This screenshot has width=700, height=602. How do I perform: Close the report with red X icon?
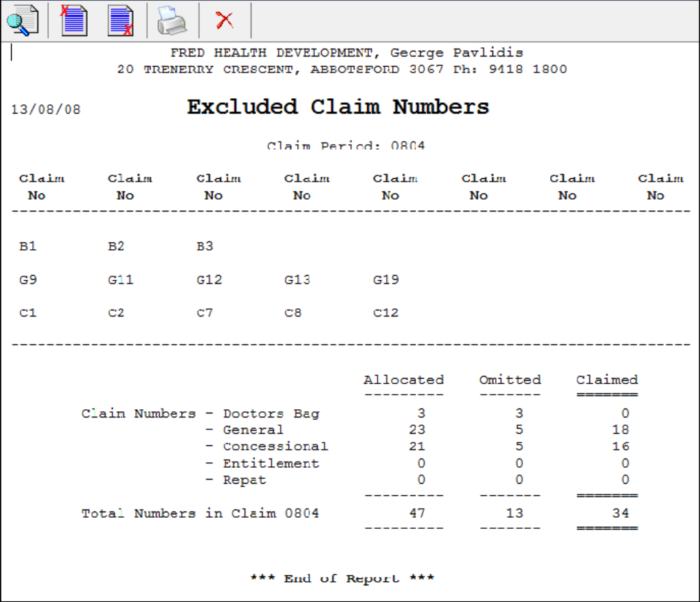[224, 20]
